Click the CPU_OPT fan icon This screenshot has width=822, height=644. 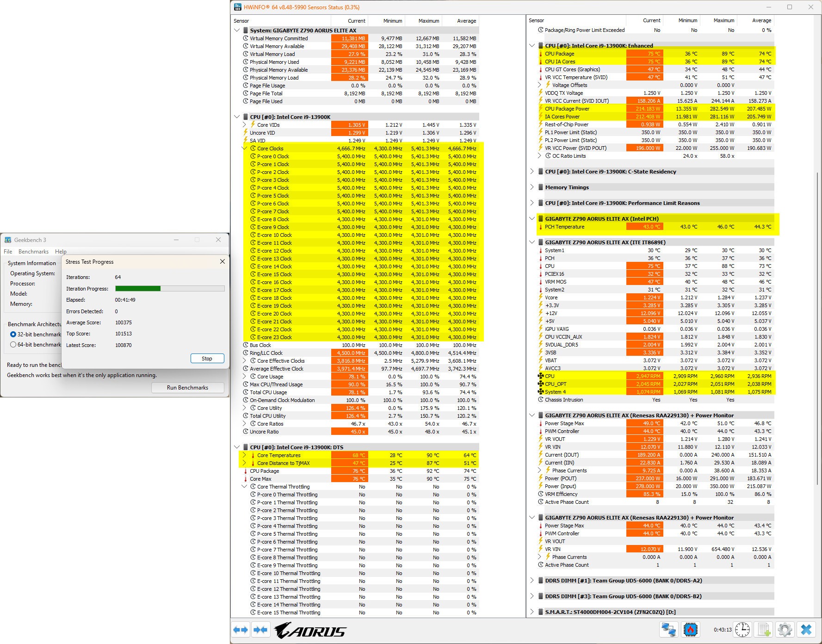point(540,384)
